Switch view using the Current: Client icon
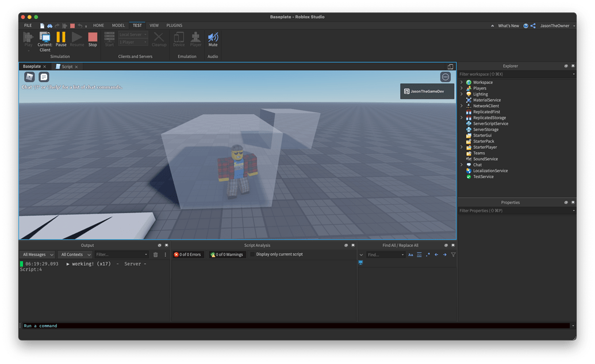 [45, 40]
